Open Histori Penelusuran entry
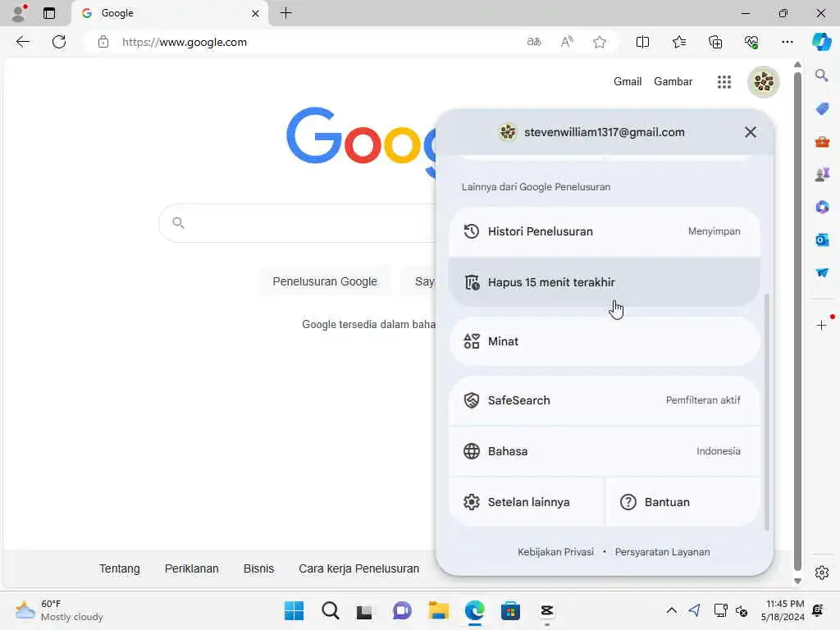This screenshot has width=840, height=630. coord(605,231)
